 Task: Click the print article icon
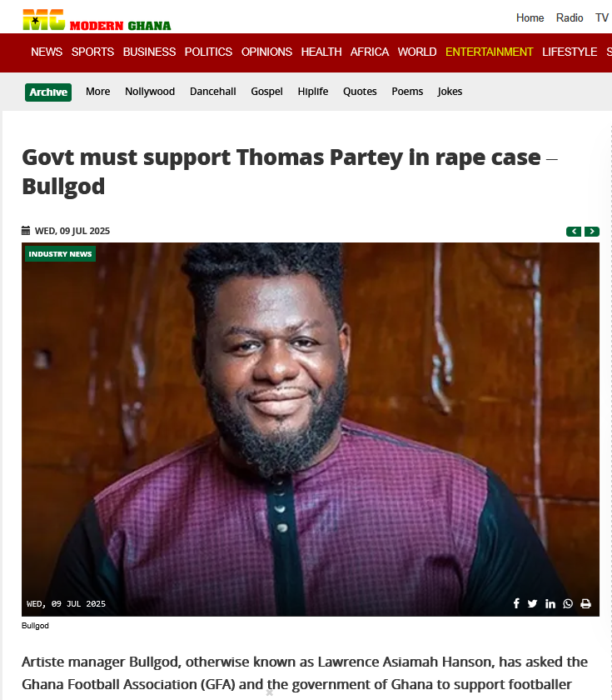tap(585, 603)
